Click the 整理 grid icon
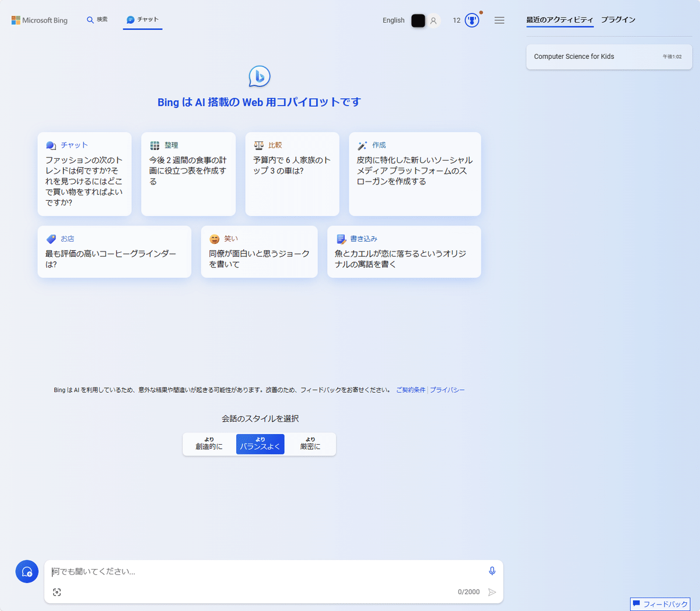700x611 pixels. (x=155, y=145)
